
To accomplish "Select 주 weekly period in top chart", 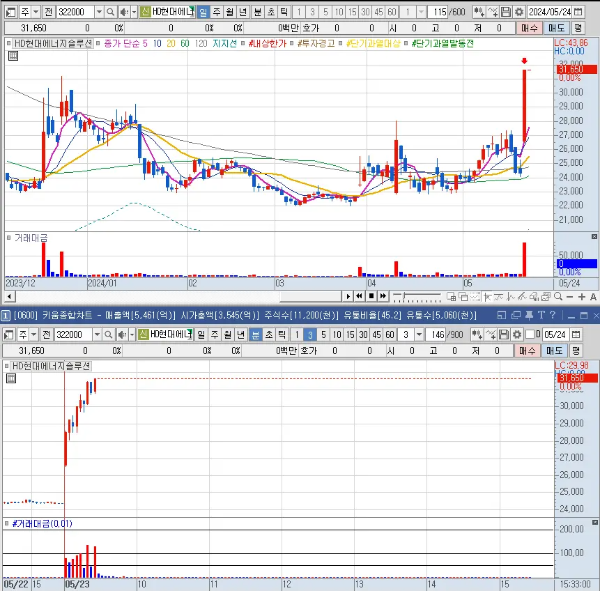I will coord(216,12).
